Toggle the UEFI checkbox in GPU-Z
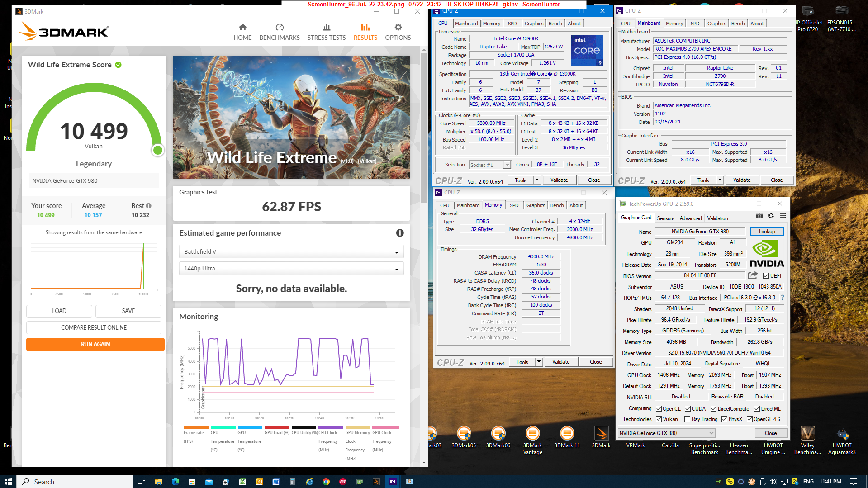Screen dimensions: 868x488 point(766,276)
